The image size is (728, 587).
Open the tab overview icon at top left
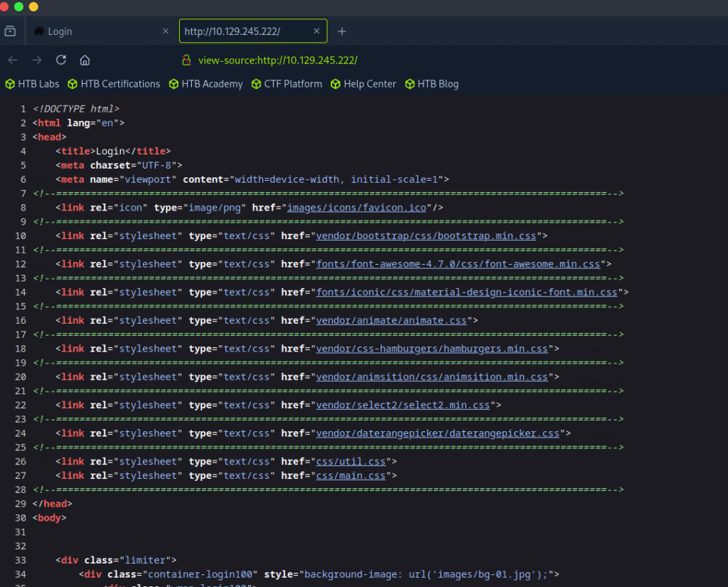[11, 31]
